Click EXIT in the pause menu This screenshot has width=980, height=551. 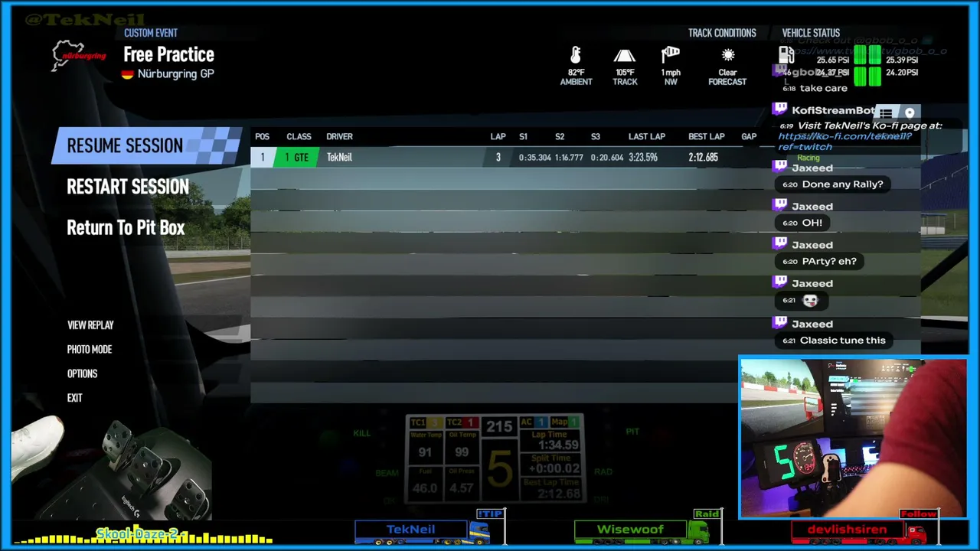74,398
